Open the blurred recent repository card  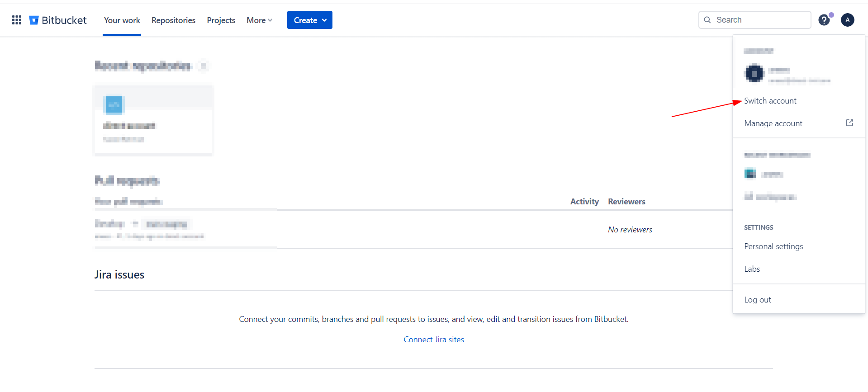[x=153, y=120]
